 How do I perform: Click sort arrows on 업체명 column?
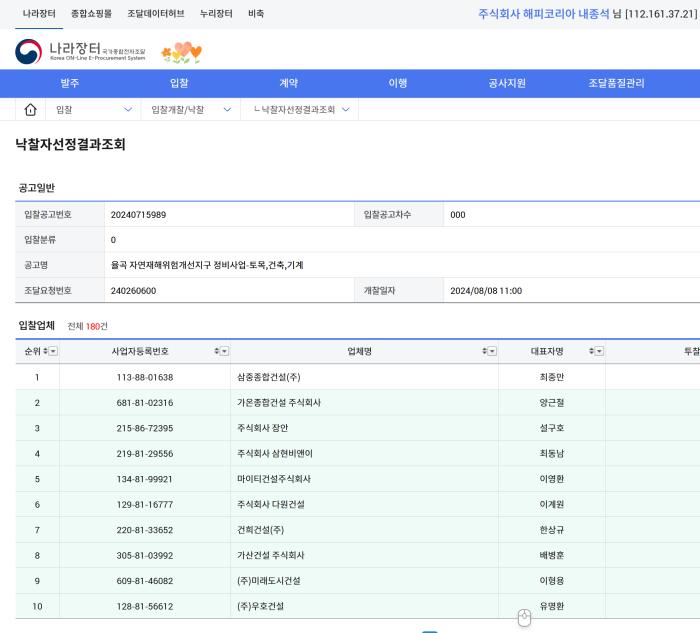(x=484, y=351)
